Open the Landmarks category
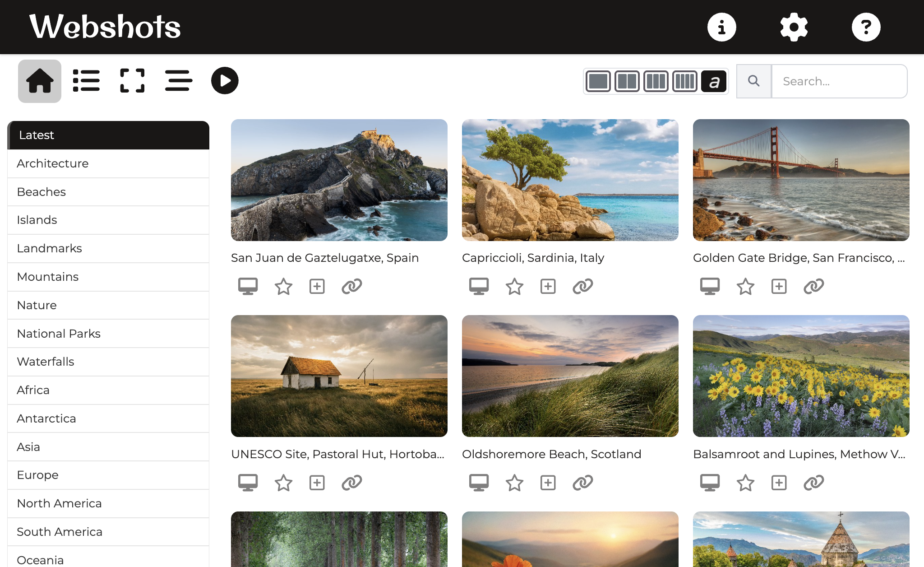924x567 pixels. point(108,248)
